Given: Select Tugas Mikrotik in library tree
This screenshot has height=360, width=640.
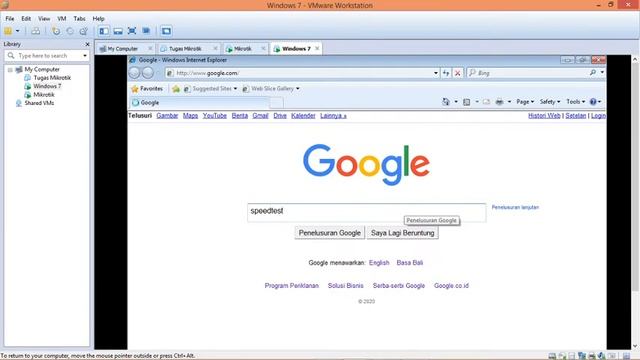Looking at the screenshot, I should pyautogui.click(x=52, y=78).
